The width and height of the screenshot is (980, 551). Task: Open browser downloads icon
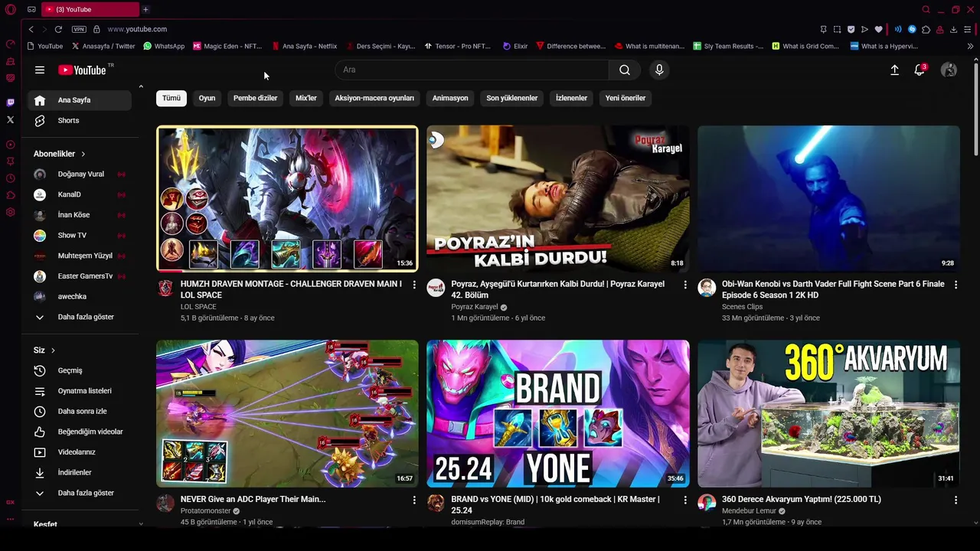pyautogui.click(x=953, y=29)
